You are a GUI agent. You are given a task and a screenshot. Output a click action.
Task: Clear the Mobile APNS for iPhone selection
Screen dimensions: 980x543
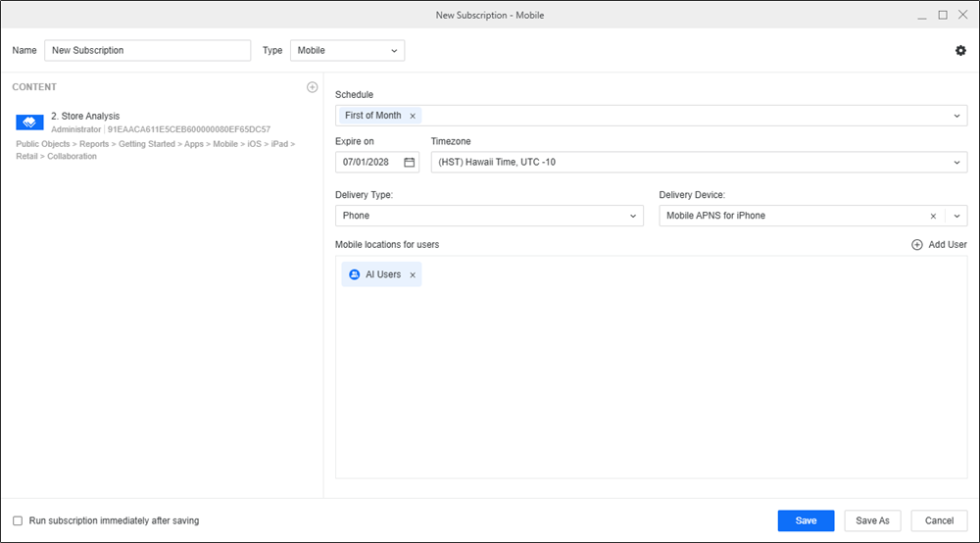pyautogui.click(x=934, y=216)
